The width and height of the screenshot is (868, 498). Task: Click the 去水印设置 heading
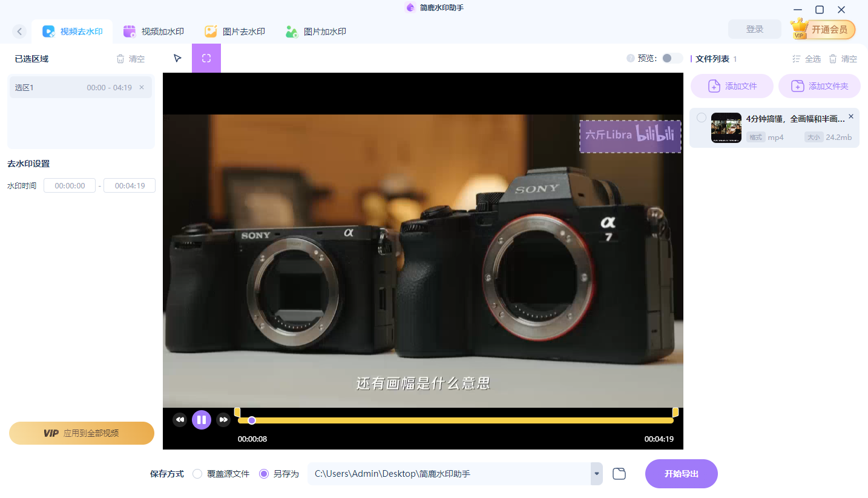point(28,164)
